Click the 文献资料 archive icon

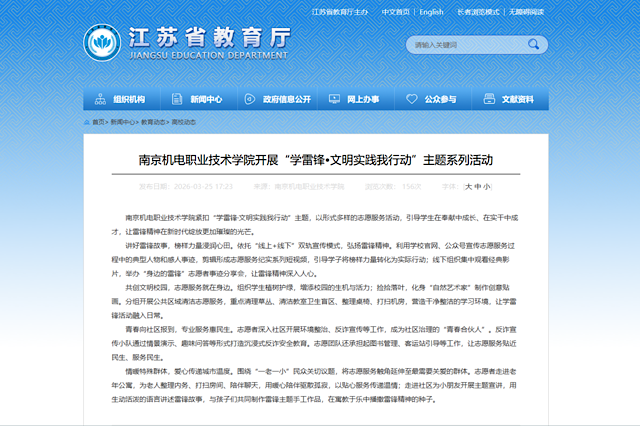491,100
